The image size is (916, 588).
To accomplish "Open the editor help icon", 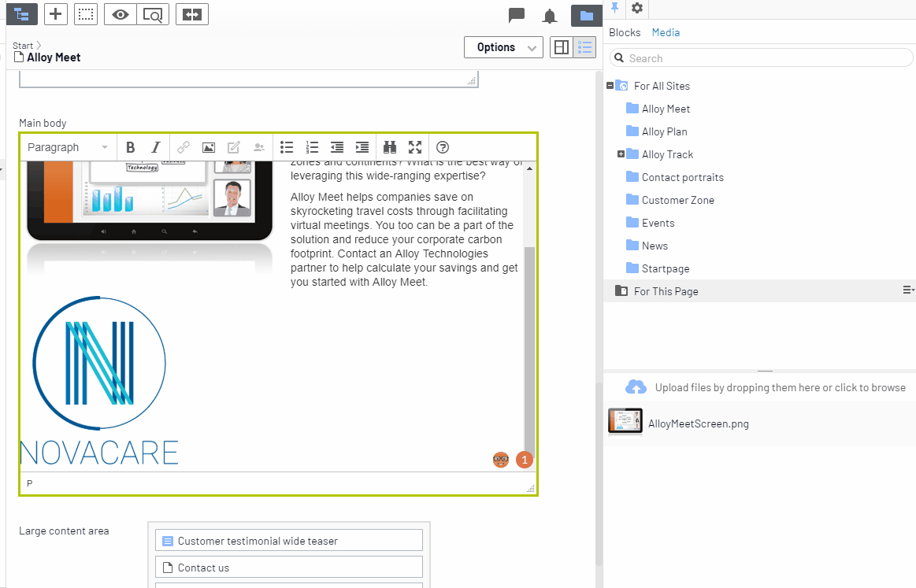I will [x=443, y=147].
